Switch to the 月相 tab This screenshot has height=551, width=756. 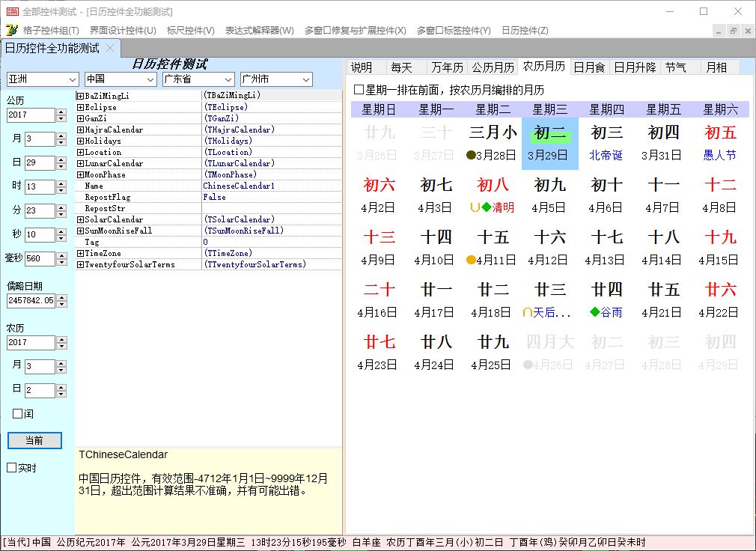[x=719, y=67]
